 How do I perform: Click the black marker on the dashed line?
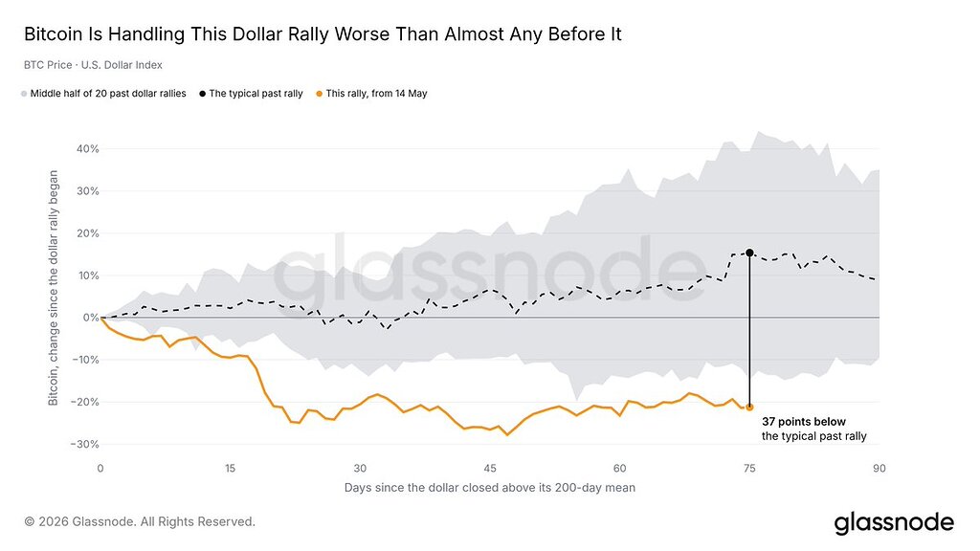749,253
